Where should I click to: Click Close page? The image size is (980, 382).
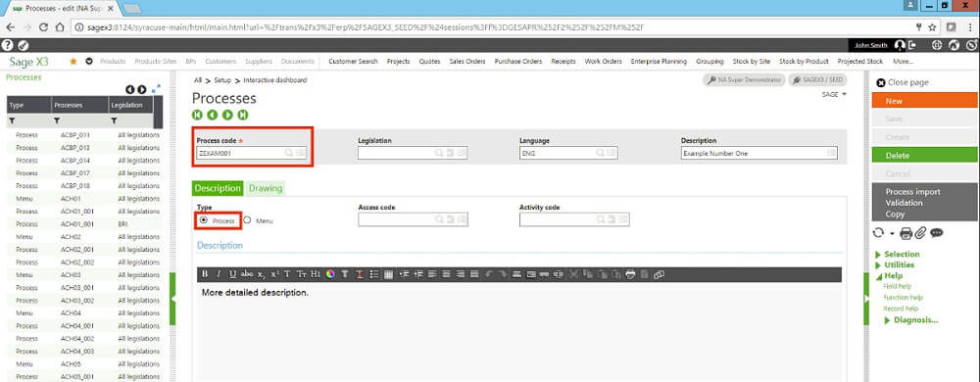(903, 82)
